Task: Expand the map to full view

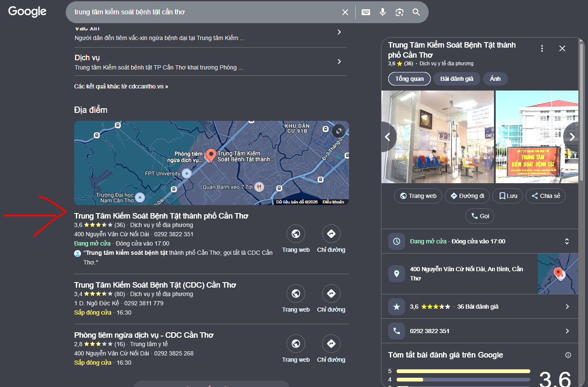Action: [339, 131]
